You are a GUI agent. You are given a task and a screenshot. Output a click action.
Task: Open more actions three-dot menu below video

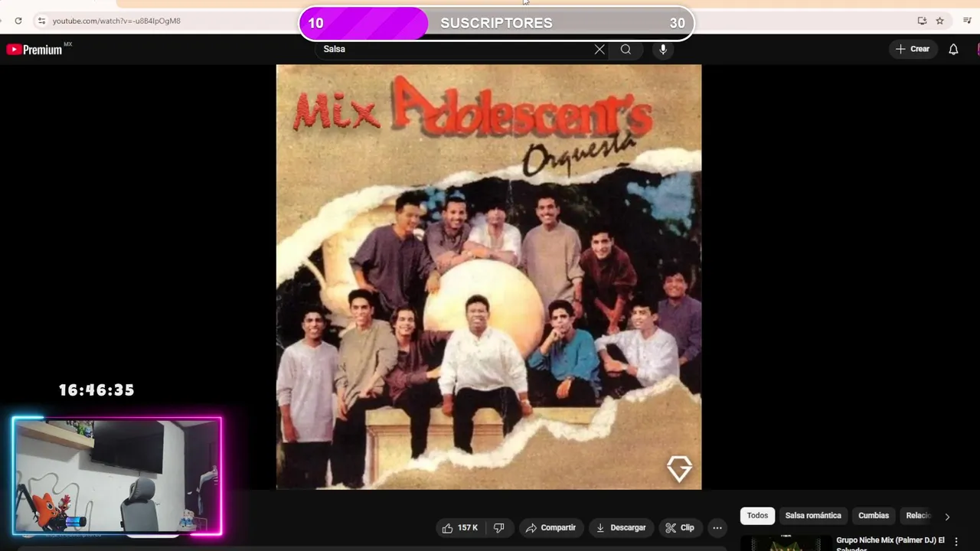tap(717, 527)
